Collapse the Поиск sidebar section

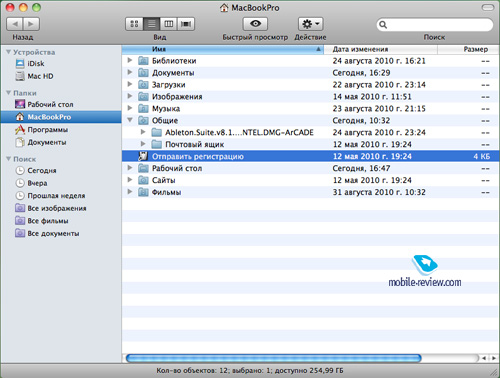(x=8, y=159)
